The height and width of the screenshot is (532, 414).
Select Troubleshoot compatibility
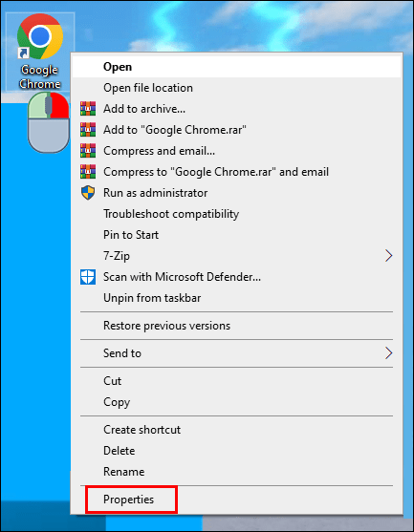[x=236, y=214]
